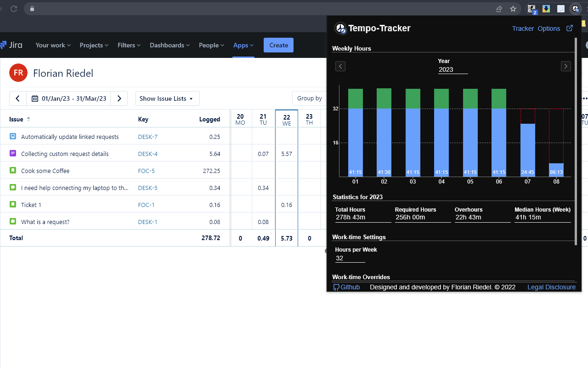588x368 pixels.
Task: Click the 5.57 hours cell on Wednesday
Action: click(287, 154)
